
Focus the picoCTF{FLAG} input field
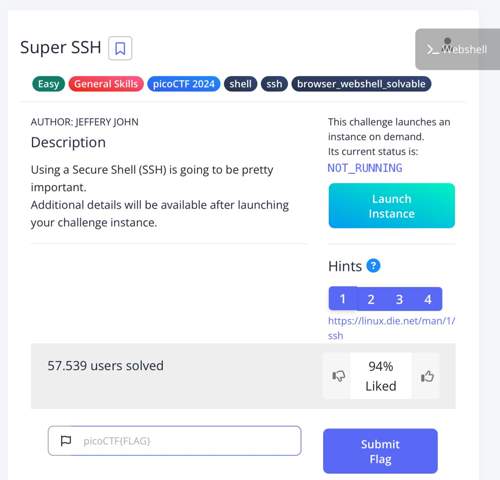(x=175, y=441)
